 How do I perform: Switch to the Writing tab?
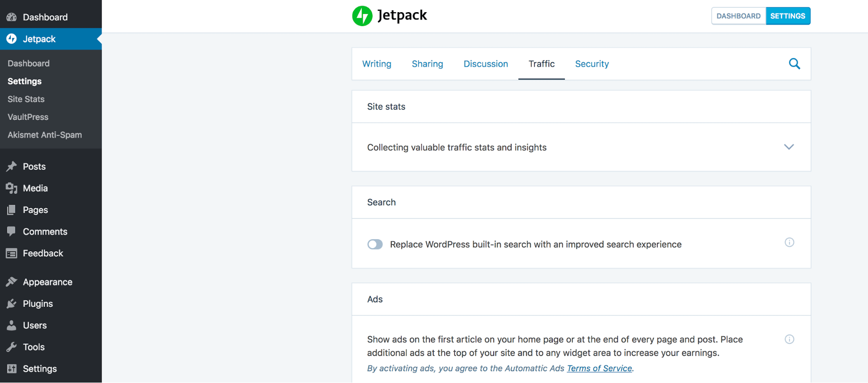[377, 64]
